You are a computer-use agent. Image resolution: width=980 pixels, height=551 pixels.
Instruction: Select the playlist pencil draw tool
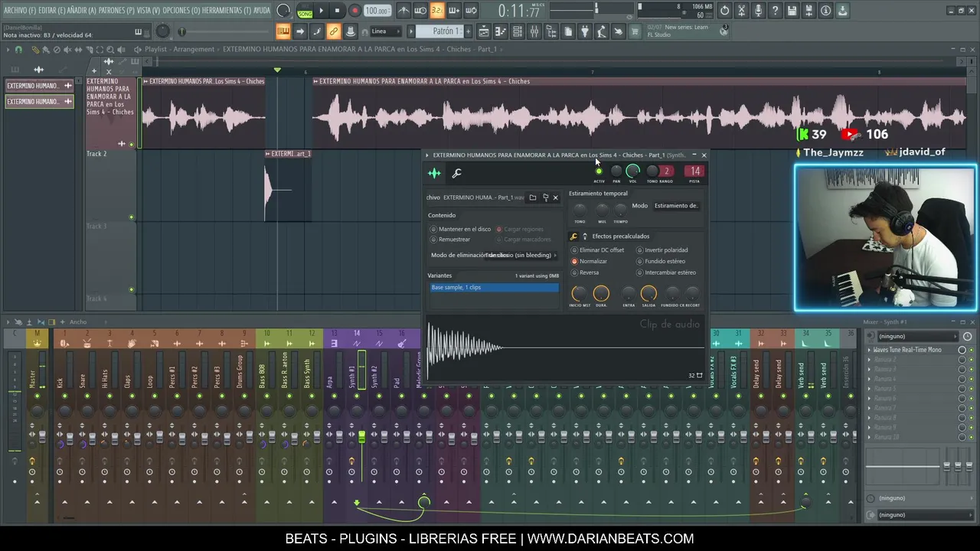[x=35, y=50]
